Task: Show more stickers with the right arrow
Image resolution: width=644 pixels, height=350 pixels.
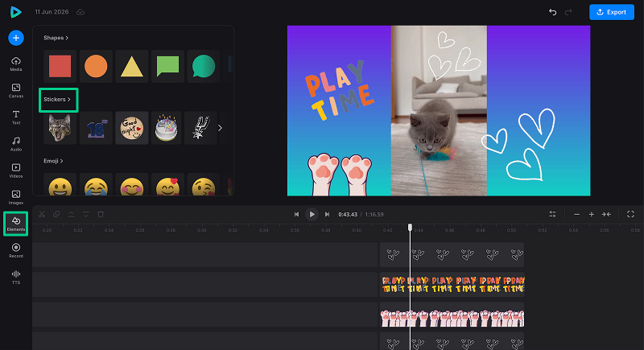Action: [220, 128]
